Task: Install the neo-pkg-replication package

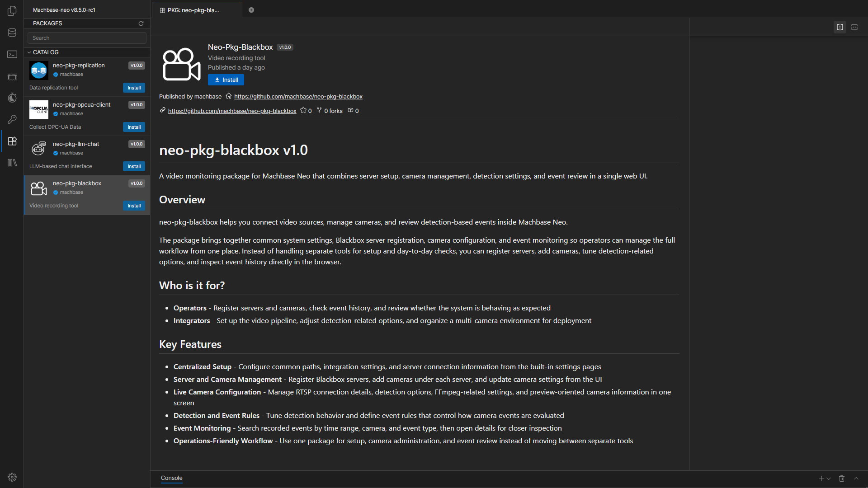Action: pyautogui.click(x=134, y=88)
